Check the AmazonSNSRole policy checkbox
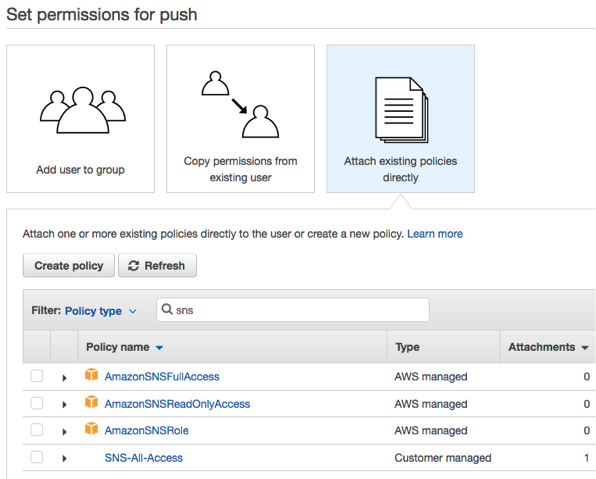The image size is (596, 479). [x=37, y=430]
